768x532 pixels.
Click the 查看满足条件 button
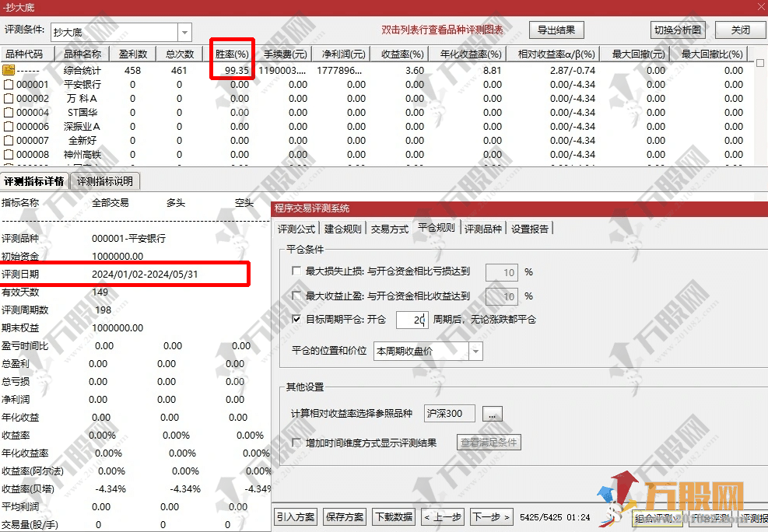click(x=489, y=443)
